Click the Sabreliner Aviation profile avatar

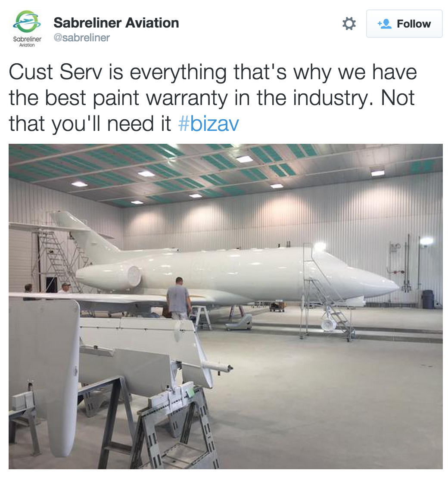[27, 28]
